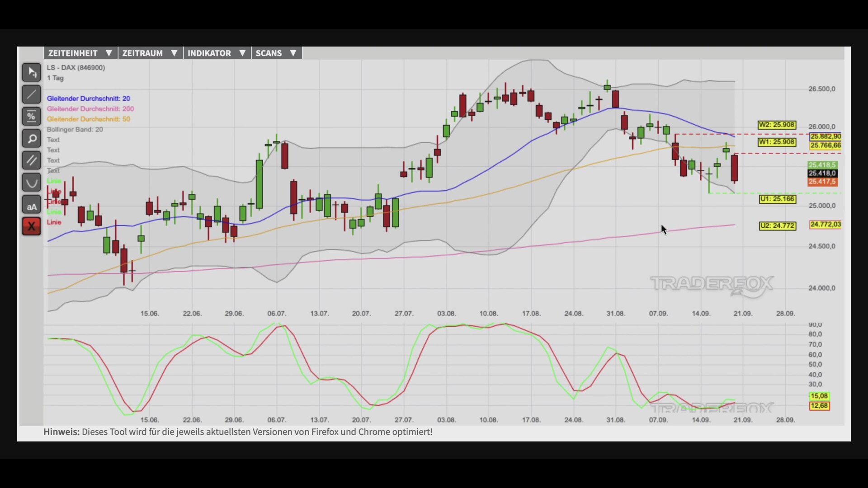Select the W2: 25.908 resistance label
Screen dimensions: 868x488
[777, 125]
